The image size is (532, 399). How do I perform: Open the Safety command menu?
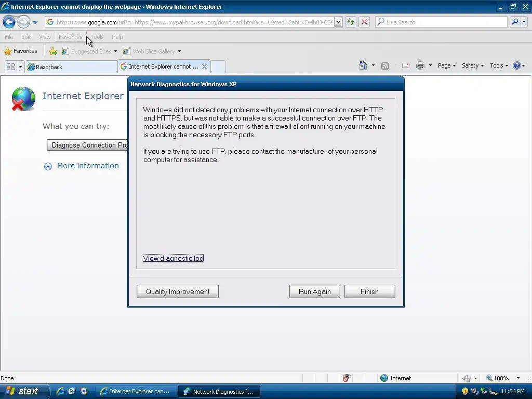pyautogui.click(x=473, y=65)
